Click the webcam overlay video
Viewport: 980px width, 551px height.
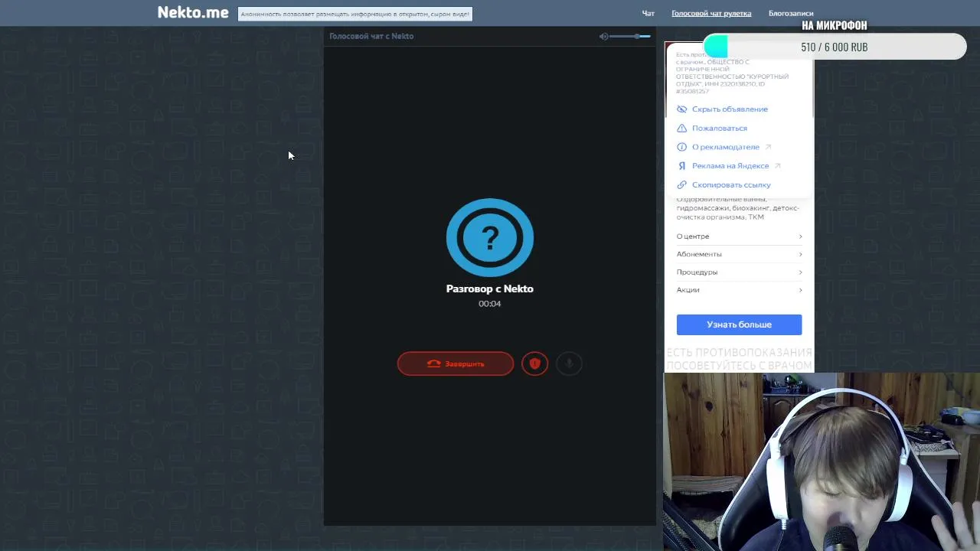[822, 461]
